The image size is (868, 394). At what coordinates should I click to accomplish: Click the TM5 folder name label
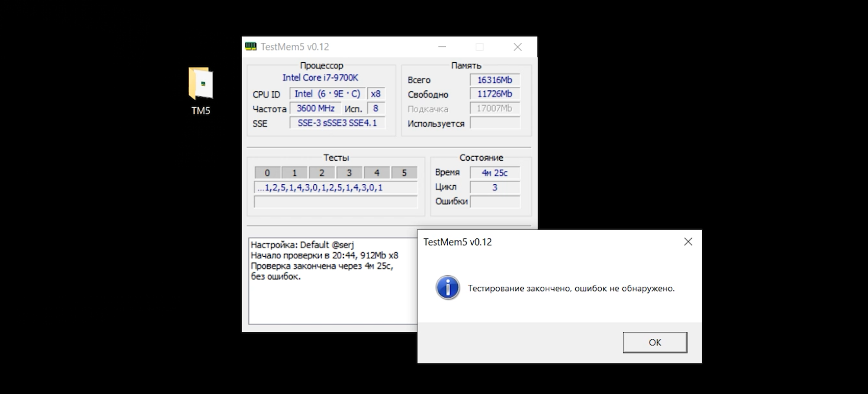pyautogui.click(x=201, y=111)
